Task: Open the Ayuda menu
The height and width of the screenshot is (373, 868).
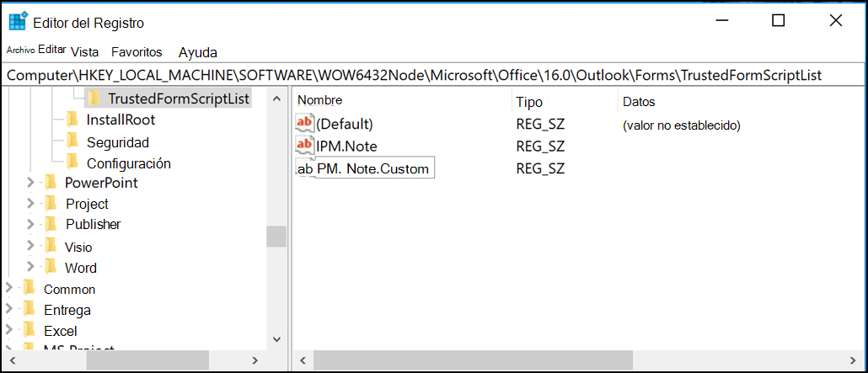Action: (x=198, y=52)
